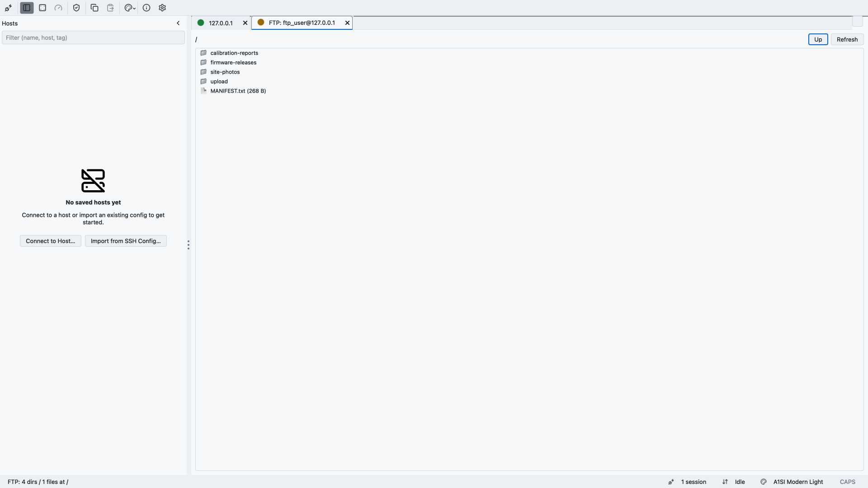This screenshot has width=868, height=488.
Task: Click the brown status dot on FTP tab
Action: (x=261, y=22)
